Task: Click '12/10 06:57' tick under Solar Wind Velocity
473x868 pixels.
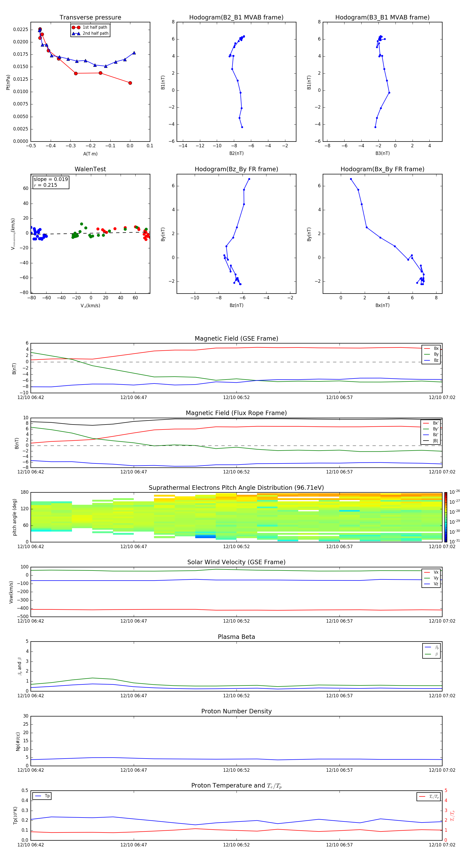Action: coord(339,621)
